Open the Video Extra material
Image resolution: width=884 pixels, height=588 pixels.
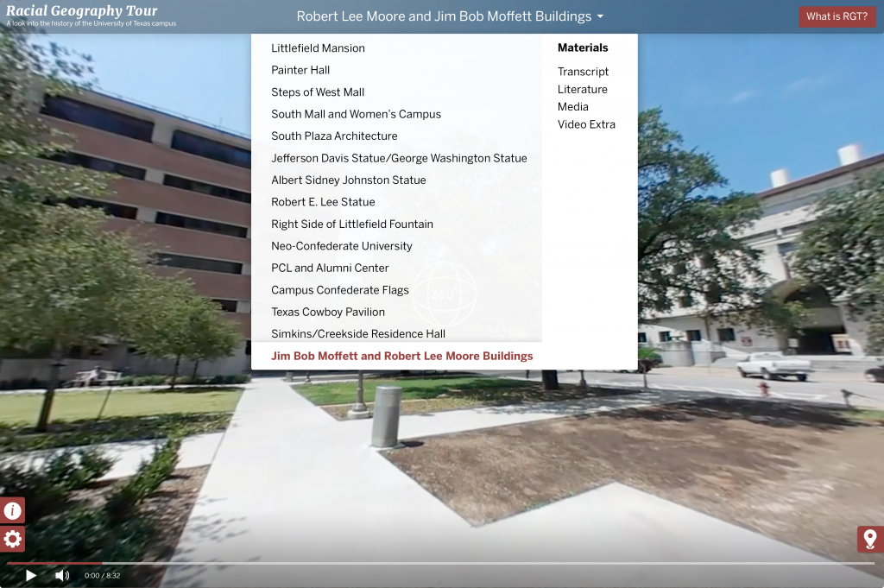coord(586,124)
